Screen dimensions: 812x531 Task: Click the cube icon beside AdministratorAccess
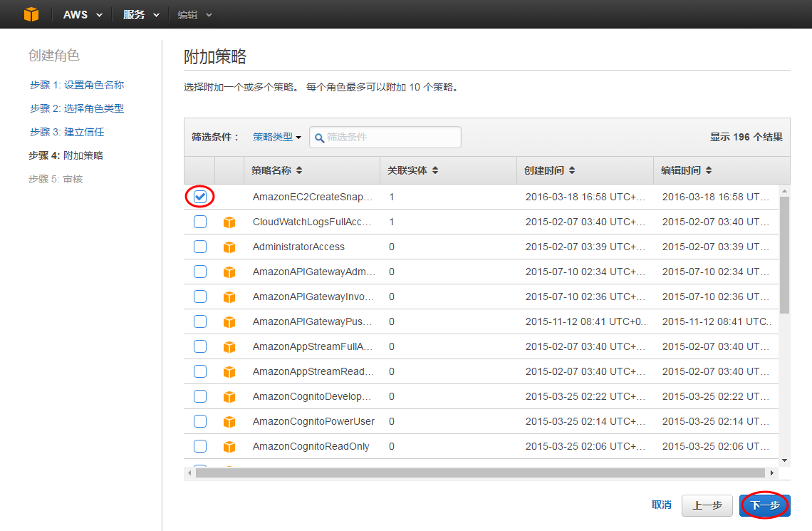pos(229,247)
